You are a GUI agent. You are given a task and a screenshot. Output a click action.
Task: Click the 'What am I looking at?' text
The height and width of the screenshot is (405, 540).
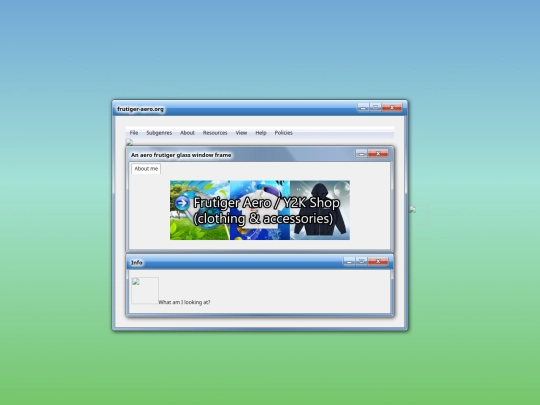[x=184, y=302]
